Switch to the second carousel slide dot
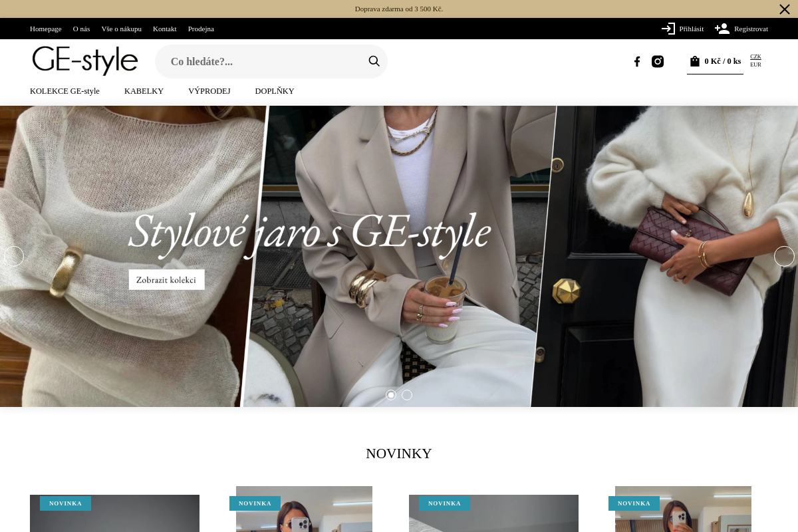This screenshot has height=532, width=798. (x=407, y=395)
